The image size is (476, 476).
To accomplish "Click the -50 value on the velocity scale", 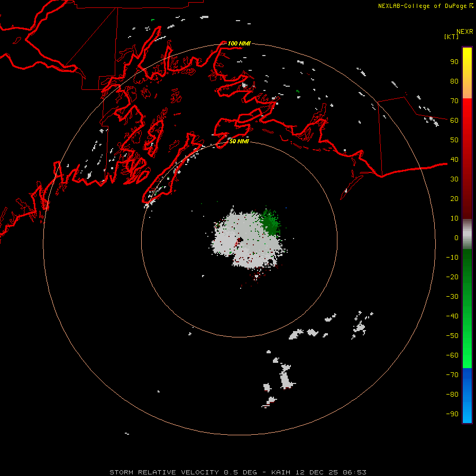I will point(452,336).
